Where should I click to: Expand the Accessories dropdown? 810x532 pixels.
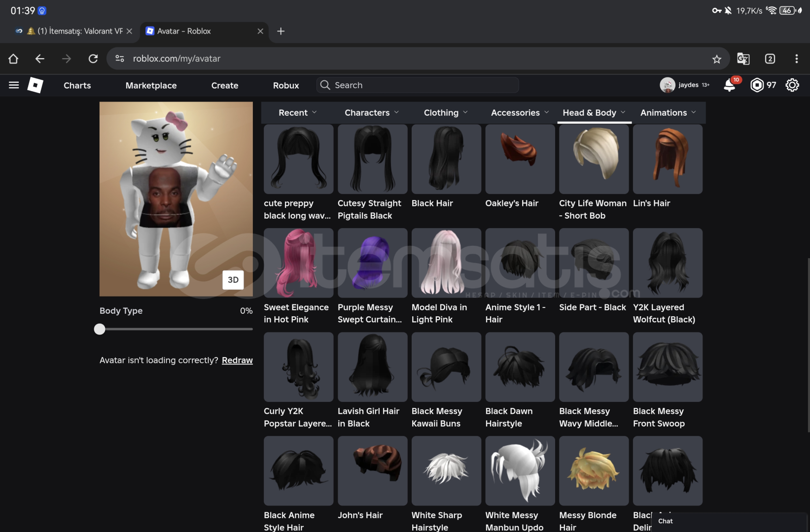pyautogui.click(x=520, y=113)
